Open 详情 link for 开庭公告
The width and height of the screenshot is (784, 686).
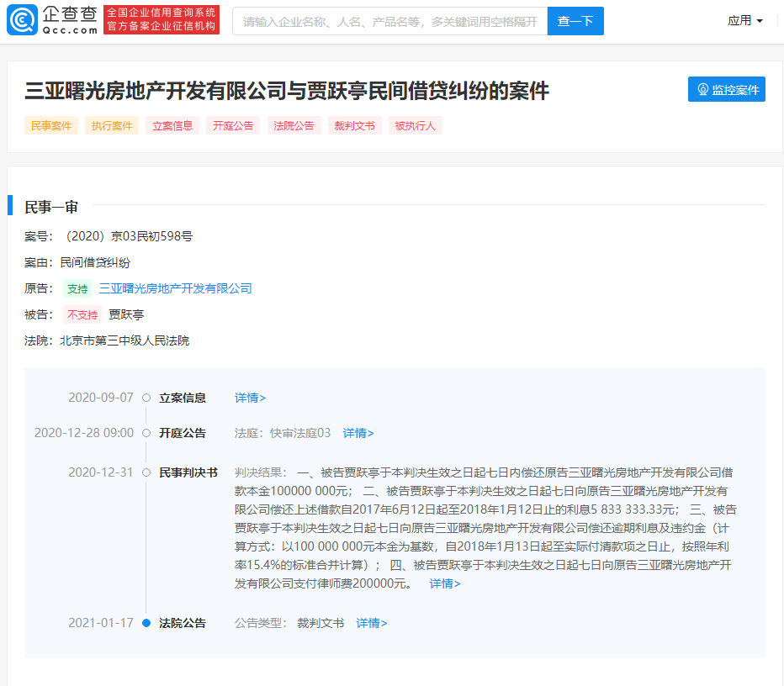tap(358, 433)
